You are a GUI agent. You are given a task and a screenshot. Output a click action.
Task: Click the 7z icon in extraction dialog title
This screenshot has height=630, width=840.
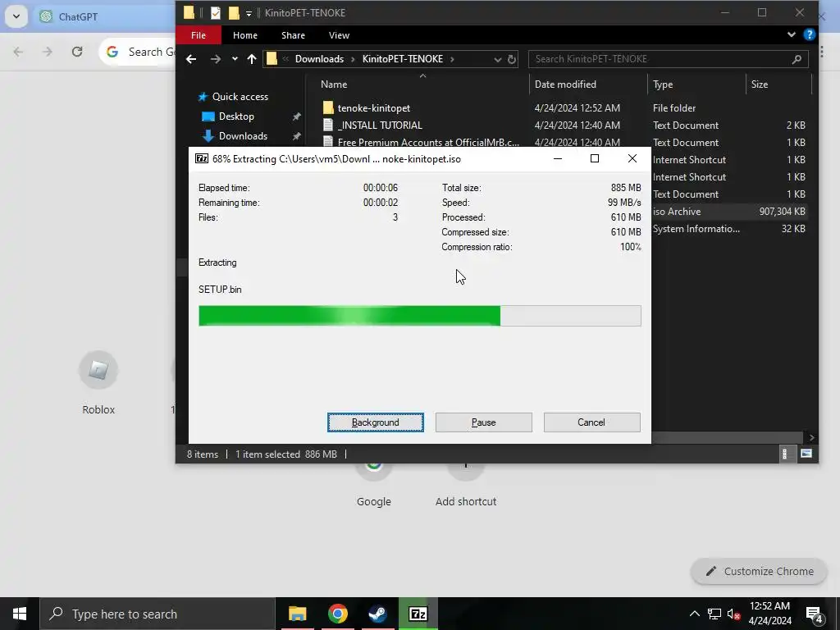pos(202,158)
